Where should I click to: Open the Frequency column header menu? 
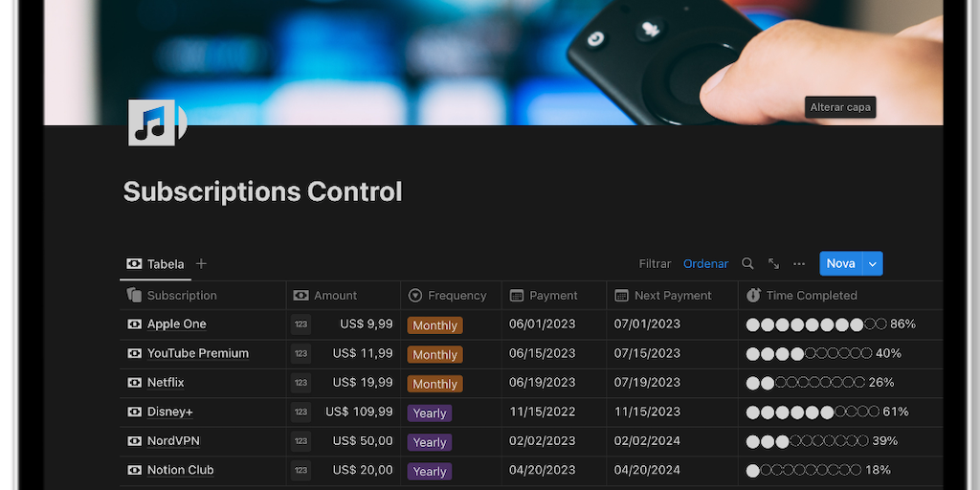coord(447,296)
